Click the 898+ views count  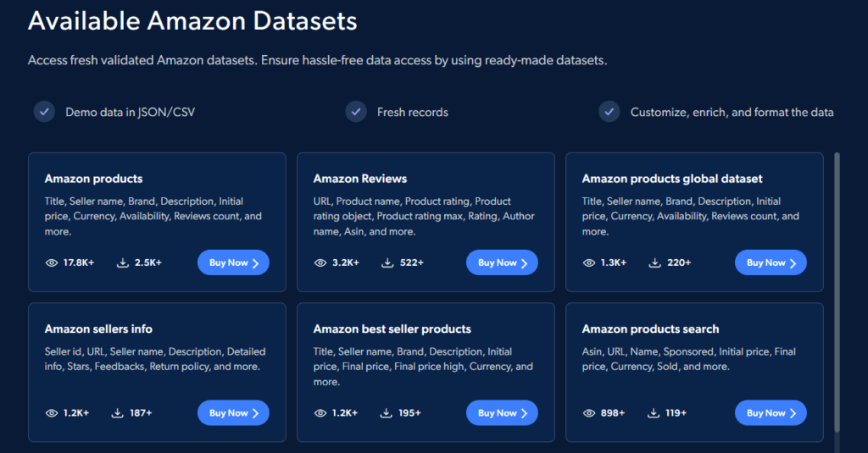pyautogui.click(x=613, y=413)
